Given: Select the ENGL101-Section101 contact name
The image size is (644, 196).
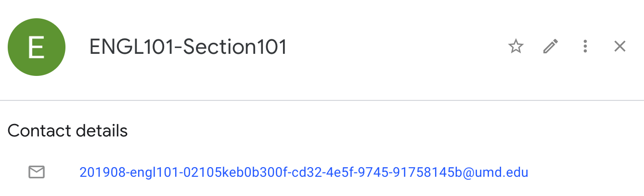Looking at the screenshot, I should (x=188, y=47).
